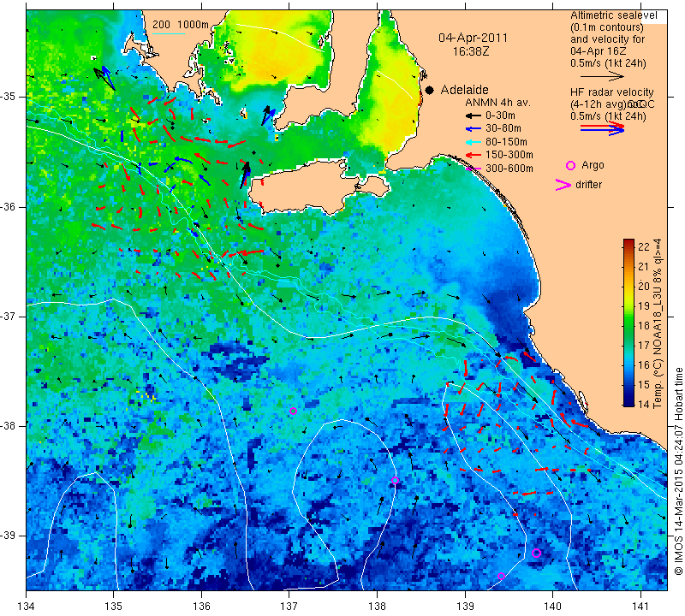Screen dimensions: 685x616
Task: Click the Argo float marker near 139.4E 39.4S
Action: tap(501, 577)
